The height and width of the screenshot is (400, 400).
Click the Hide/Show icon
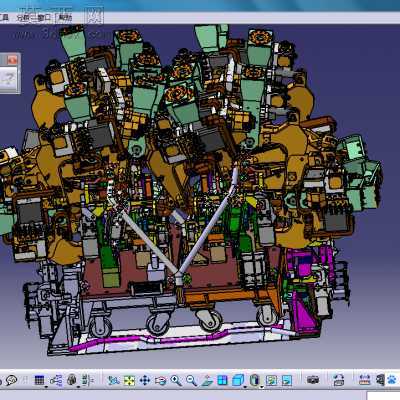271,380
